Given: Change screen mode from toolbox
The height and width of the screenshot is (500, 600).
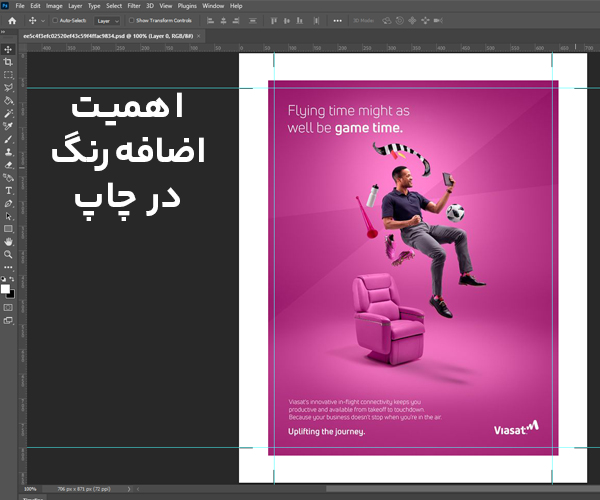Looking at the screenshot, I should pyautogui.click(x=8, y=321).
